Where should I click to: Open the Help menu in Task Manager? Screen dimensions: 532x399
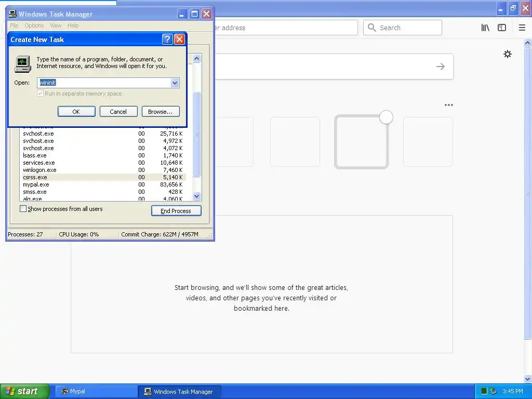(73, 25)
